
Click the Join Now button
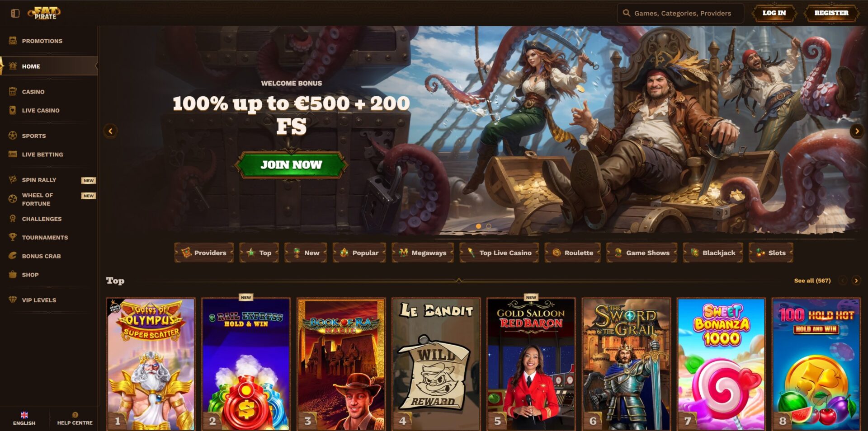tap(291, 164)
